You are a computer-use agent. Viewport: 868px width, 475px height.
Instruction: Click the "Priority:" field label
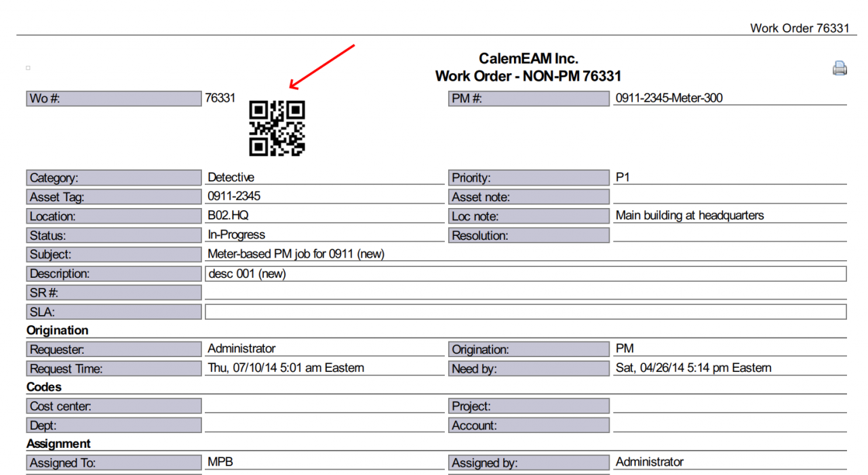point(529,178)
